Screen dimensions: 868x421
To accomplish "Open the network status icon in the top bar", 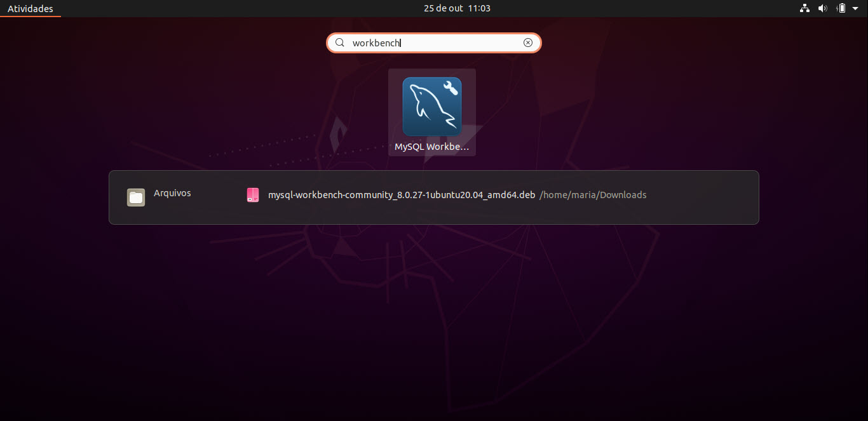I will coord(804,8).
